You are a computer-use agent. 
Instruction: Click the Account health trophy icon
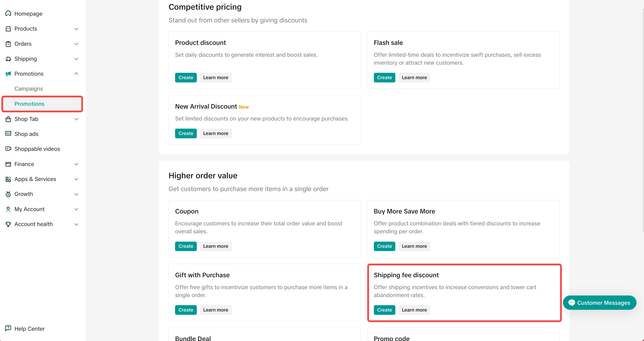point(8,224)
